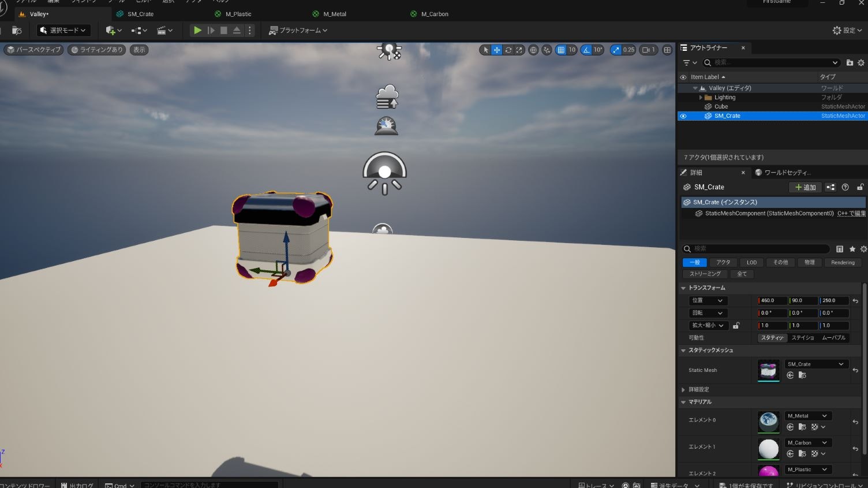Select the ストリーミング category filter
This screenshot has height=488, width=868.
coord(705,274)
